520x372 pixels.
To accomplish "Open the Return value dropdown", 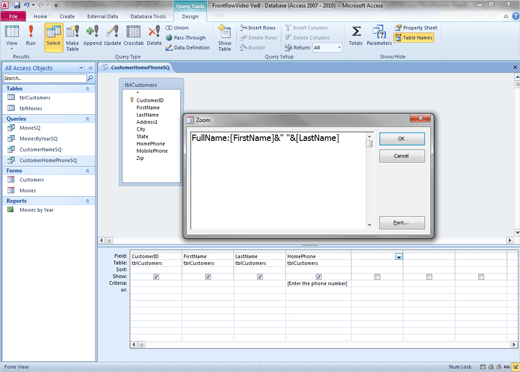I will (x=339, y=48).
